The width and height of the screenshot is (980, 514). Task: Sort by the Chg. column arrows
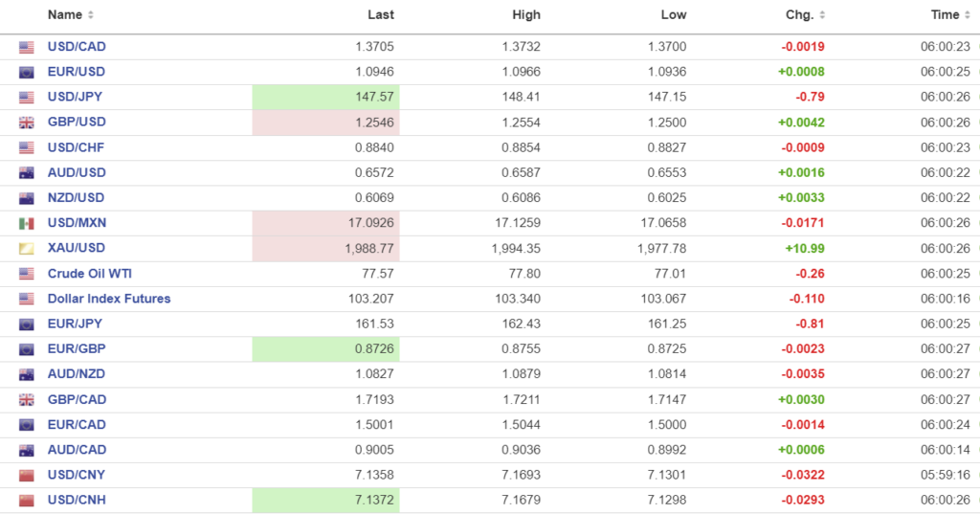823,15
